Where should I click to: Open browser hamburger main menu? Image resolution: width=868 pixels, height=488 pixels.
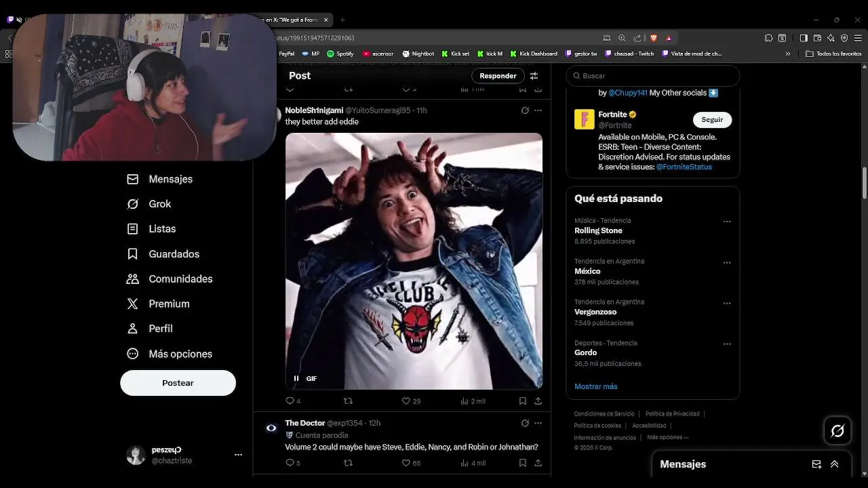pyautogui.click(x=858, y=38)
